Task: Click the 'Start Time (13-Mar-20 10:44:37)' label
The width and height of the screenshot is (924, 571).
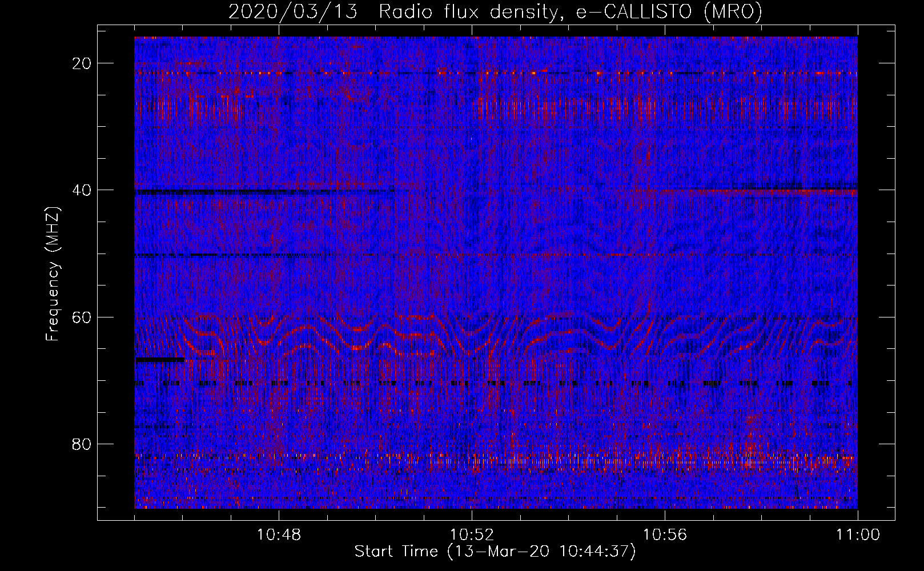Action: click(x=495, y=552)
